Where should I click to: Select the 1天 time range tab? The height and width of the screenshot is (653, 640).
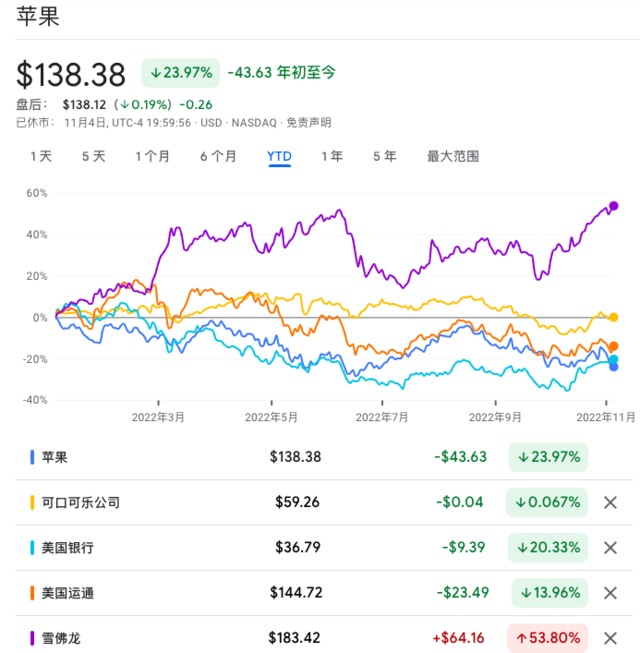(41, 156)
